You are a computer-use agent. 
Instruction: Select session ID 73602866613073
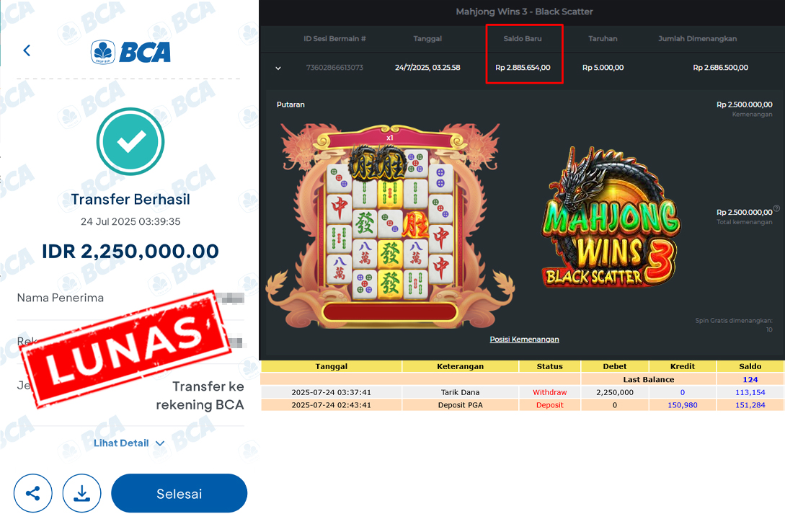click(x=334, y=68)
